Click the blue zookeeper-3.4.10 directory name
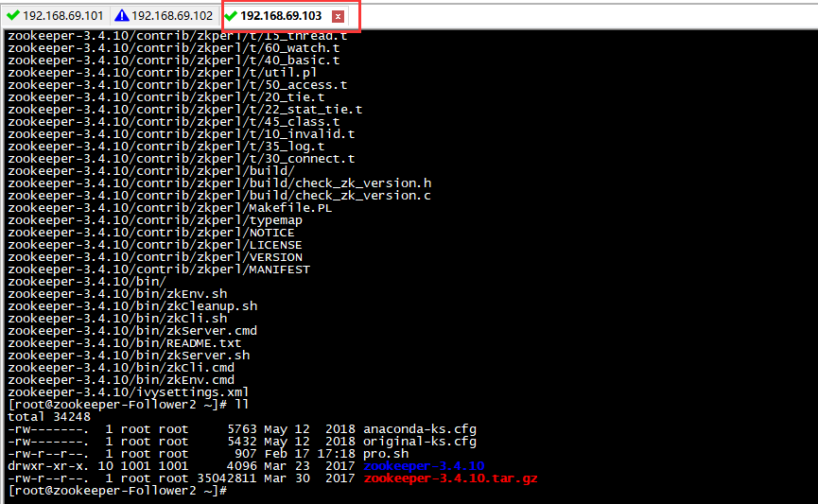 [x=424, y=466]
